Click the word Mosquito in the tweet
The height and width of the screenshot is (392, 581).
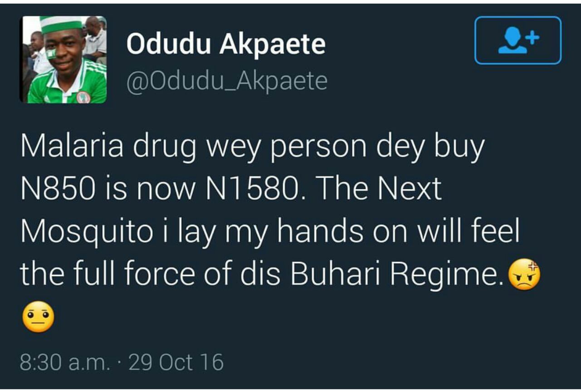(x=87, y=231)
